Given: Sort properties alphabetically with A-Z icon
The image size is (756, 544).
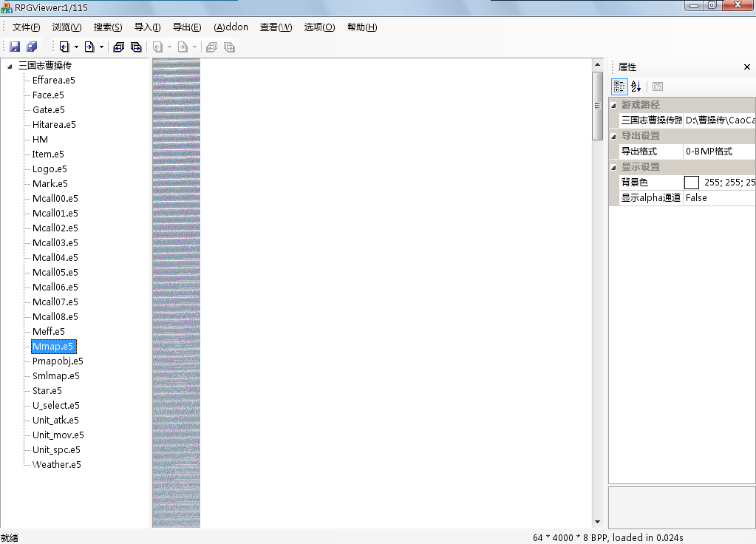Looking at the screenshot, I should click(636, 86).
